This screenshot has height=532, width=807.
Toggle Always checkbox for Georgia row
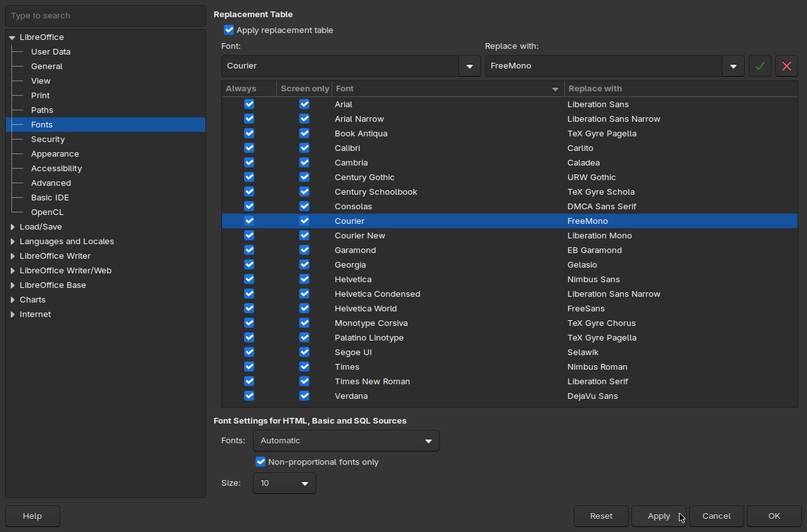249,264
